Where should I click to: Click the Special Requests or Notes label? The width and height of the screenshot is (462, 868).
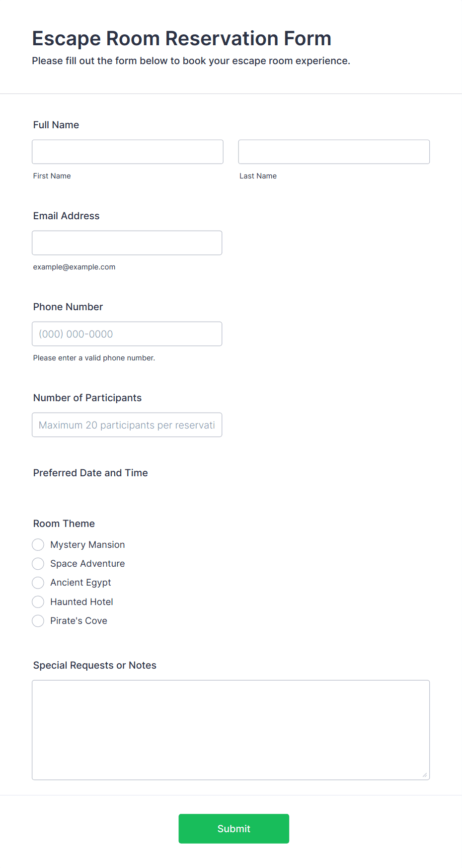(95, 665)
